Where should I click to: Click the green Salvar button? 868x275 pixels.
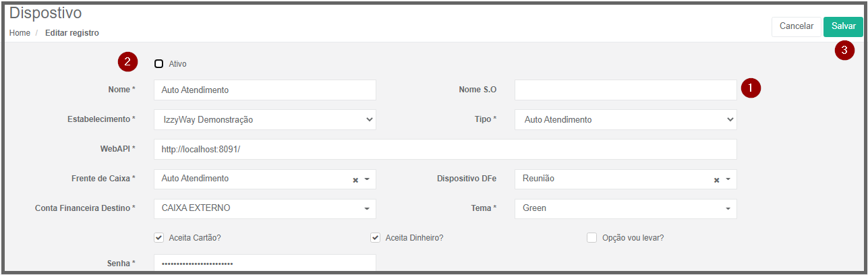pos(843,26)
